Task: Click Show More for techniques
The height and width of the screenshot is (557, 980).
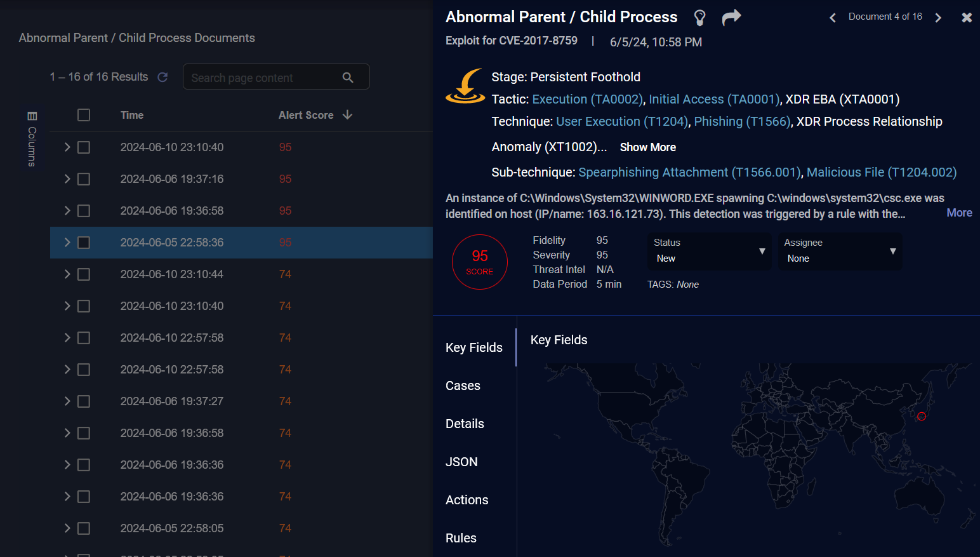Action: point(647,147)
